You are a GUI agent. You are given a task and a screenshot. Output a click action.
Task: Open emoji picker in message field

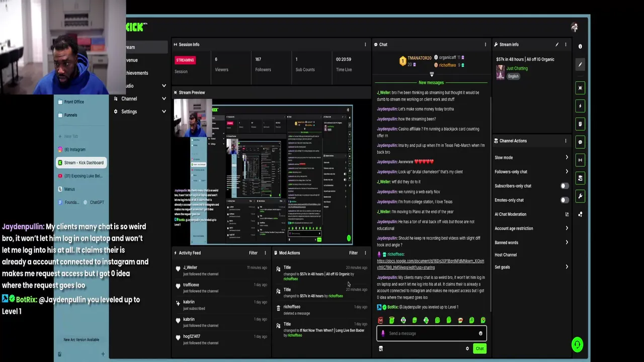tap(480, 333)
